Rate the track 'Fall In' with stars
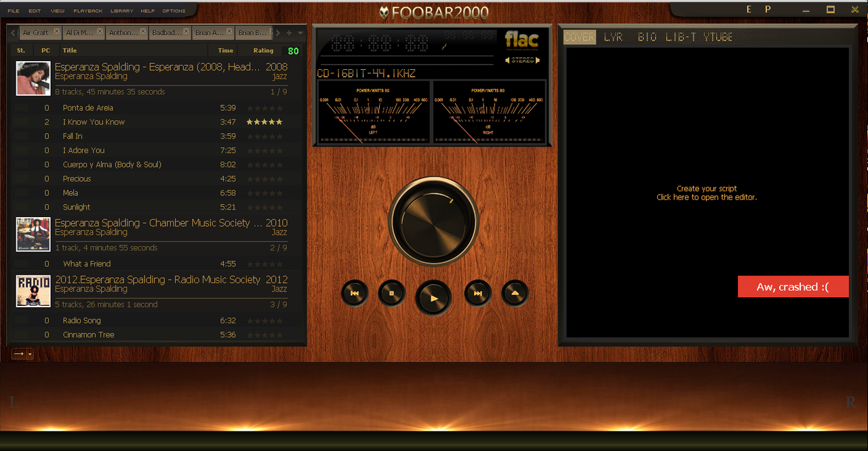 click(264, 136)
